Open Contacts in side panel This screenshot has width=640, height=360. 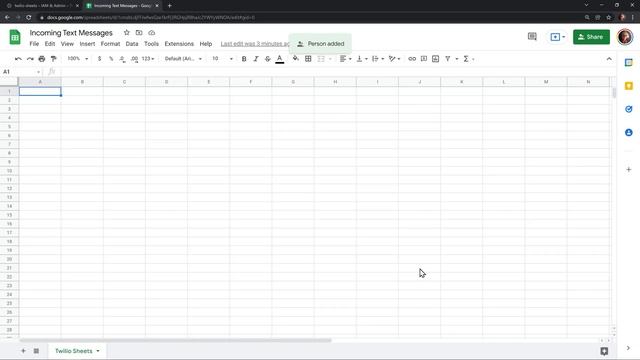click(629, 132)
